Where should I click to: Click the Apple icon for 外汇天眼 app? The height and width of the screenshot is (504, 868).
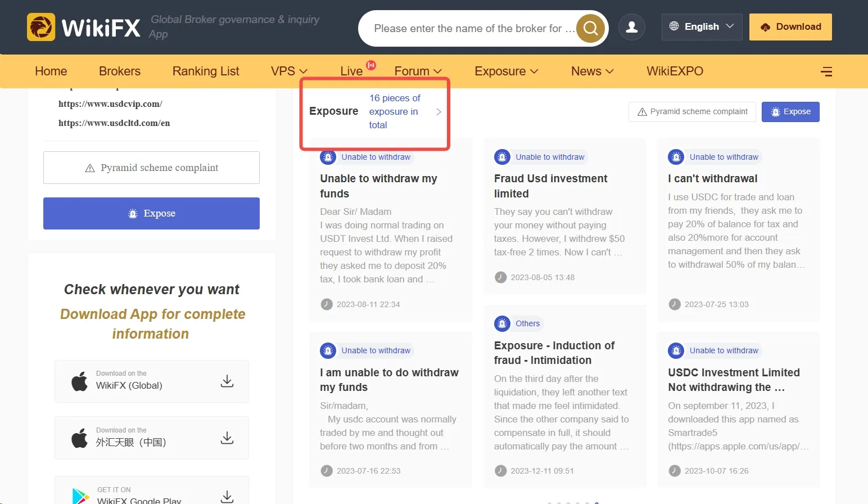pyautogui.click(x=80, y=438)
